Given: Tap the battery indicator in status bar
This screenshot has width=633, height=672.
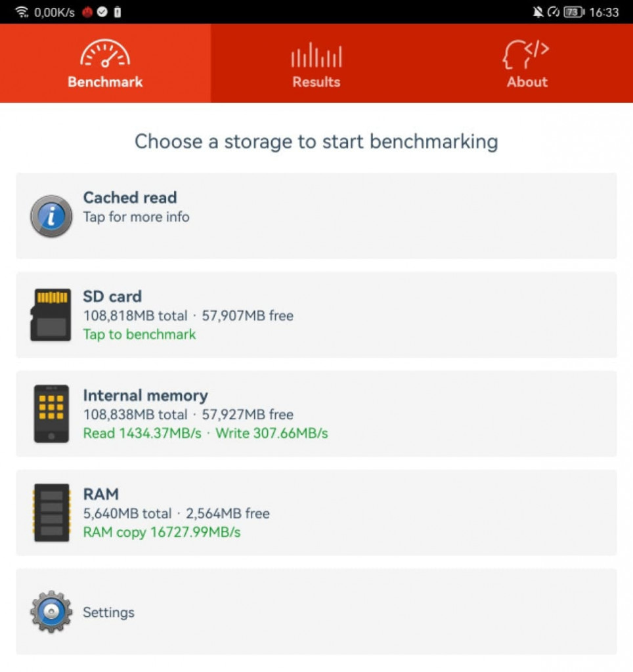Looking at the screenshot, I should (574, 12).
